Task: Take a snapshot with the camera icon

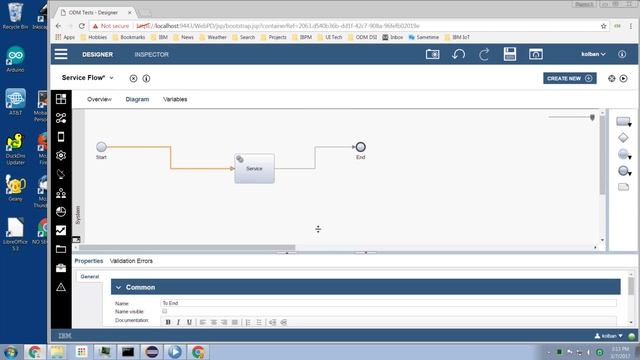Action: tap(432, 54)
